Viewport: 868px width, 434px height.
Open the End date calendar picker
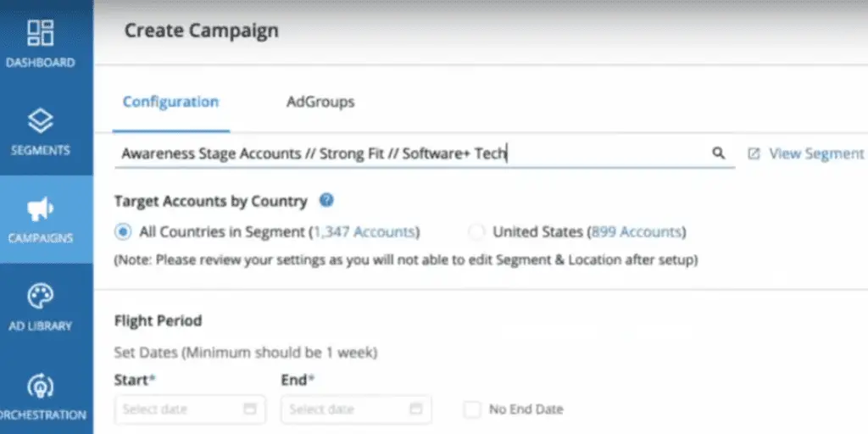(x=416, y=409)
